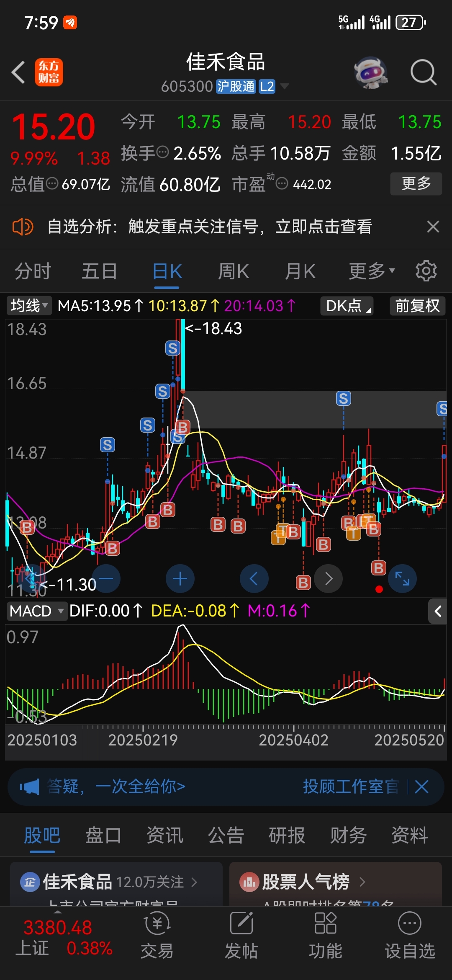Viewport: 452px width, 980px height.
Task: Tap the 市盈 info smiley icon
Action: pyautogui.click(x=282, y=183)
